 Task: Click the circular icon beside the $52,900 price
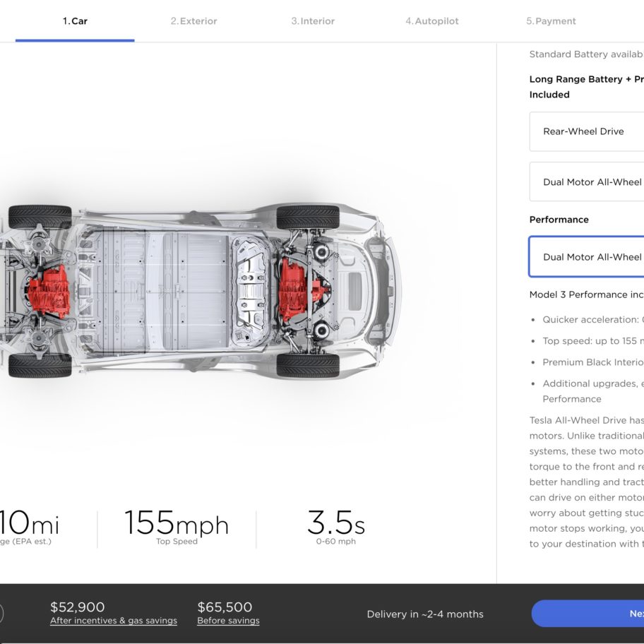(x=1, y=614)
